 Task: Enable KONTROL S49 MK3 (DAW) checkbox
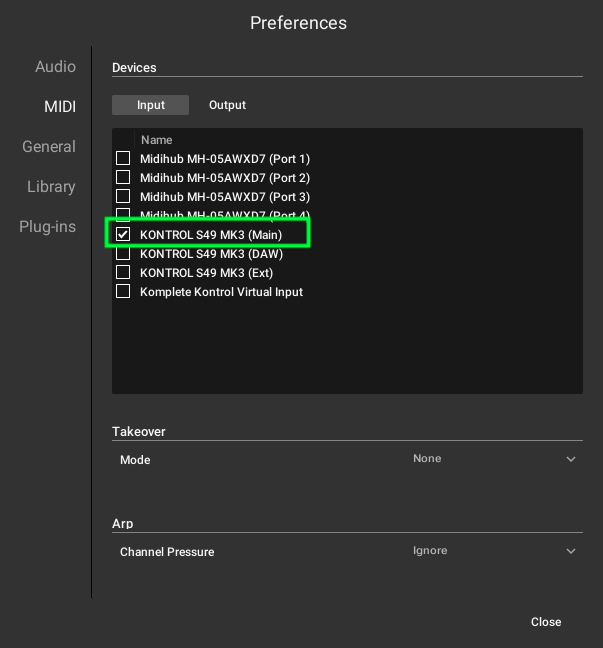[123, 253]
